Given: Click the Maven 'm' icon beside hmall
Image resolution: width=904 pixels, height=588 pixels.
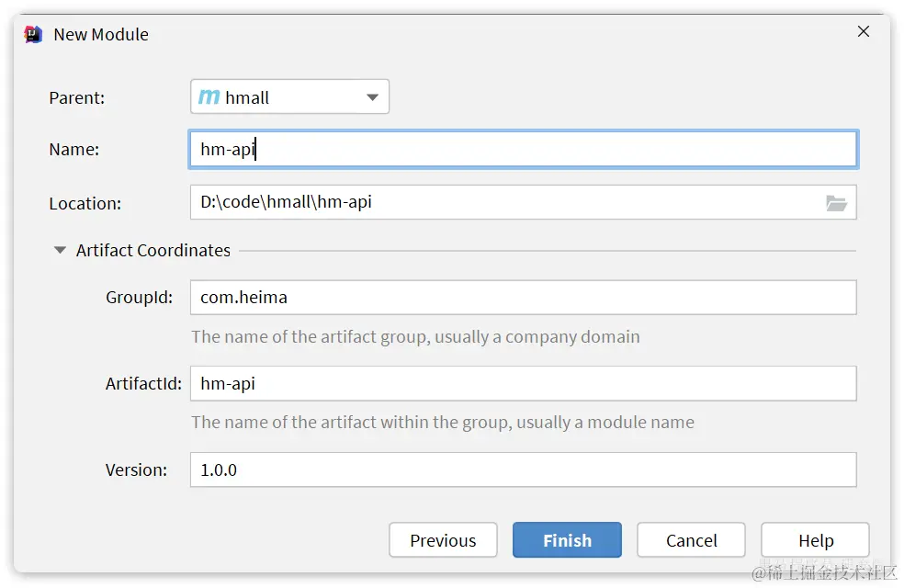Looking at the screenshot, I should coord(209,96).
